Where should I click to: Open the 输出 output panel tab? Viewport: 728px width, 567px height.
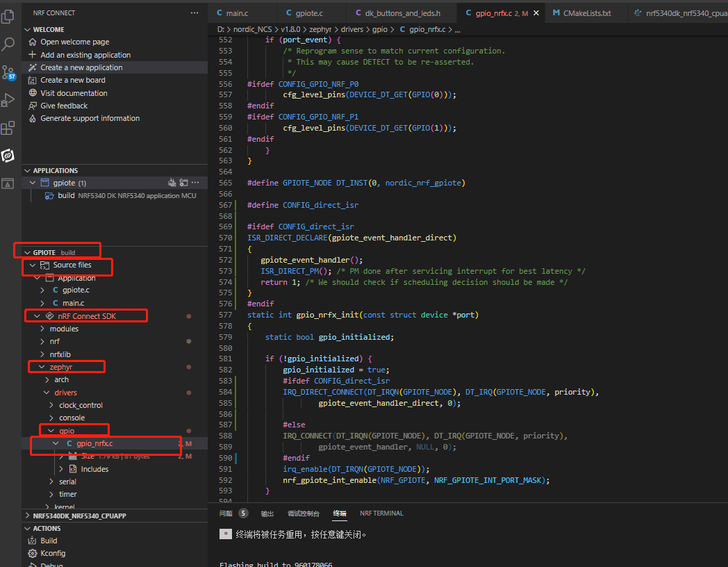click(267, 513)
